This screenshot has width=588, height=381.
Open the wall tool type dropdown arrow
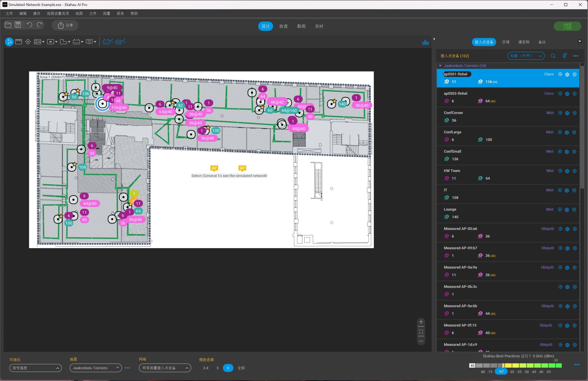coord(44,42)
